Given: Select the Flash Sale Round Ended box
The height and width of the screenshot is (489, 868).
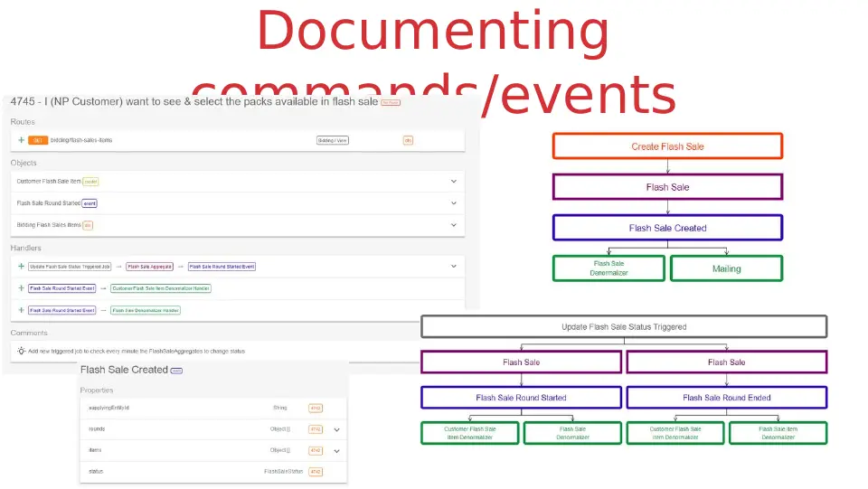Looking at the screenshot, I should (727, 397).
